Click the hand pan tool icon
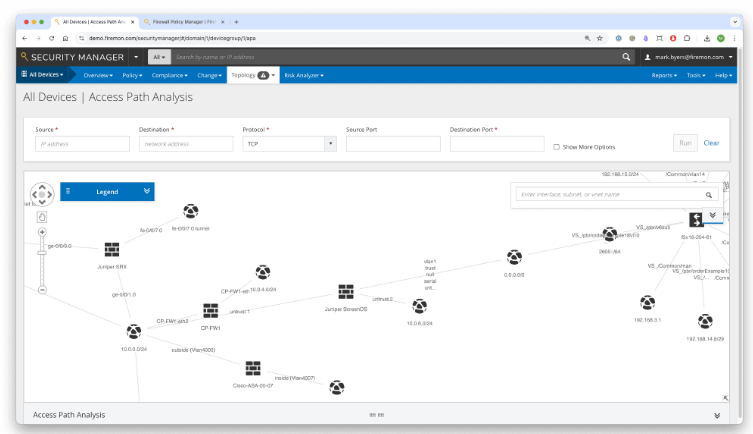The height and width of the screenshot is (434, 753). coord(42,217)
